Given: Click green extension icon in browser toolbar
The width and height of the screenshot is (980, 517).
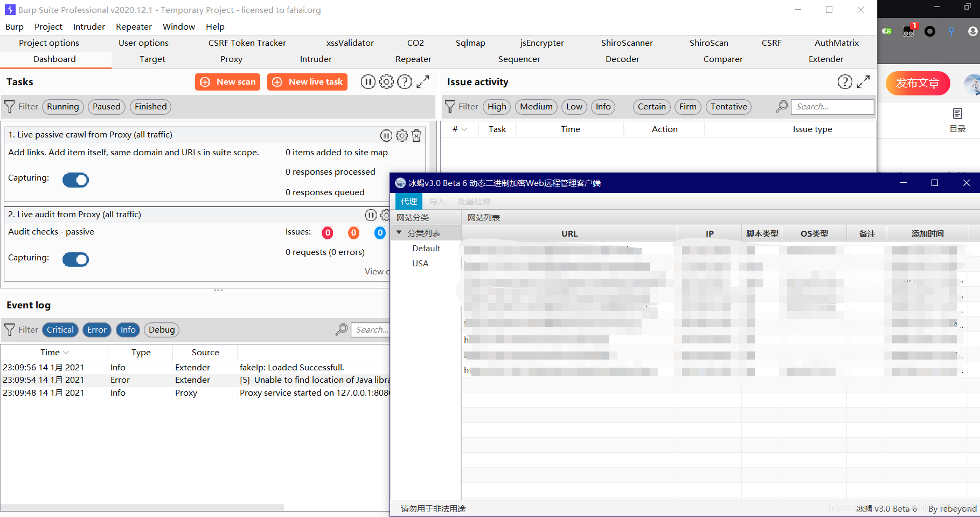Looking at the screenshot, I should [887, 31].
